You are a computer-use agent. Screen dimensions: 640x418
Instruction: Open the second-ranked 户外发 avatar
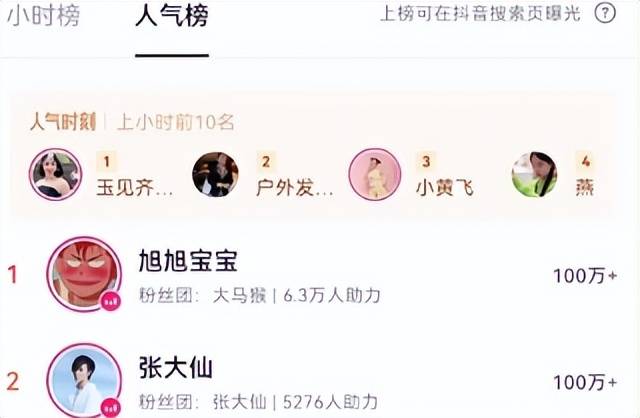point(216,174)
